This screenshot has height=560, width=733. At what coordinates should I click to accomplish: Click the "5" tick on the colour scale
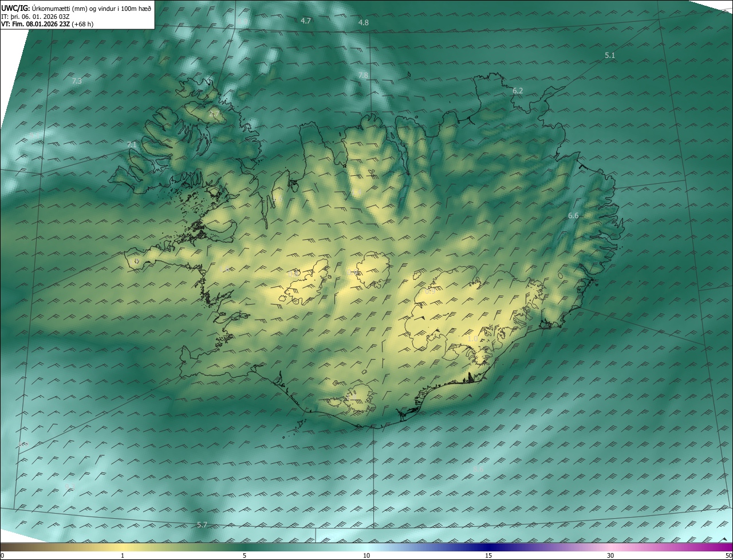[x=245, y=556]
